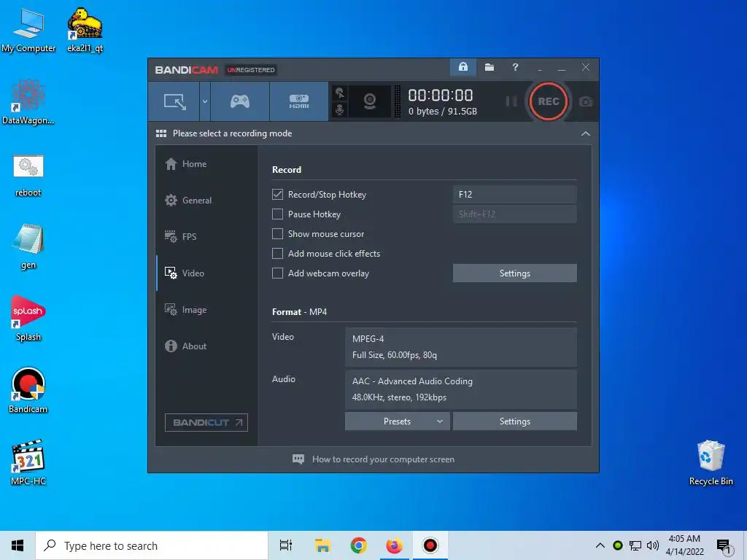Viewport: 747px width, 560px height.
Task: Open notification center icon
Action: [x=724, y=546]
